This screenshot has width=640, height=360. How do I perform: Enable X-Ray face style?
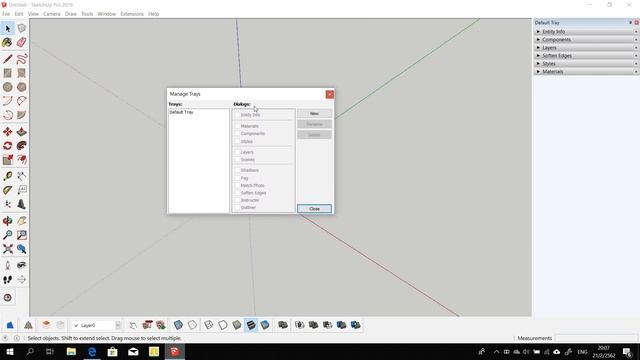point(178,325)
